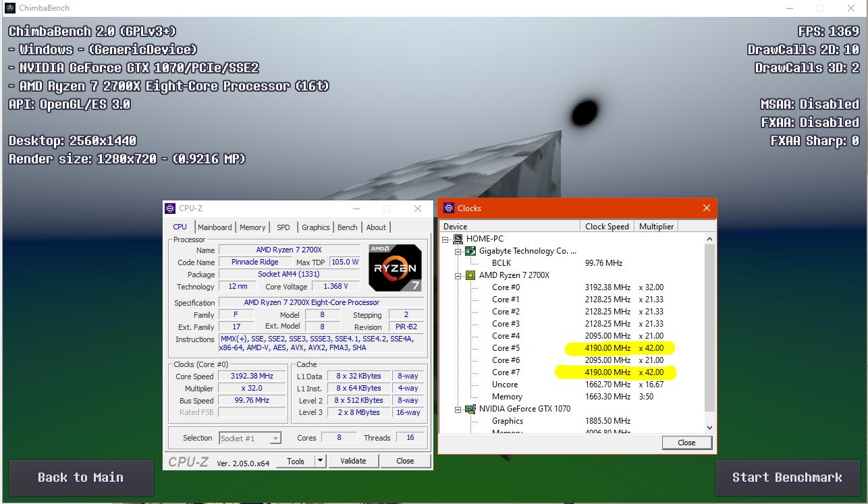This screenshot has height=504, width=868.
Task: Click the HOME-PC computer icon in Clocks tree
Action: coord(458,239)
